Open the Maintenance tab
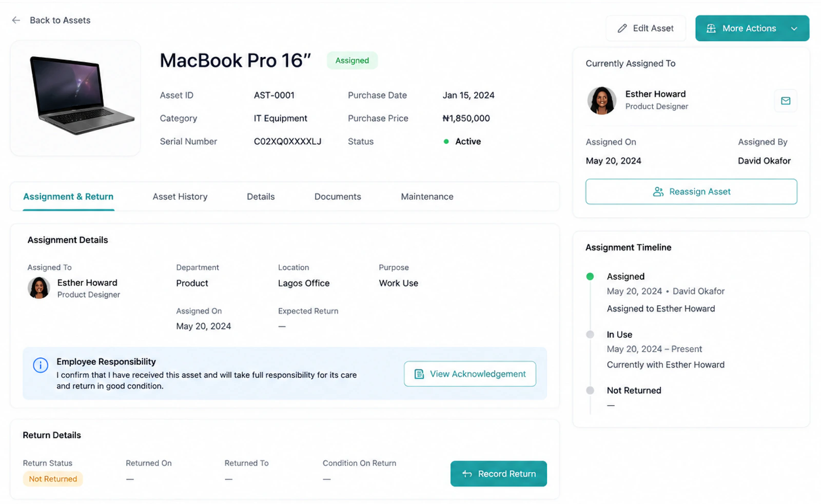This screenshot has height=504, width=821. [427, 197]
